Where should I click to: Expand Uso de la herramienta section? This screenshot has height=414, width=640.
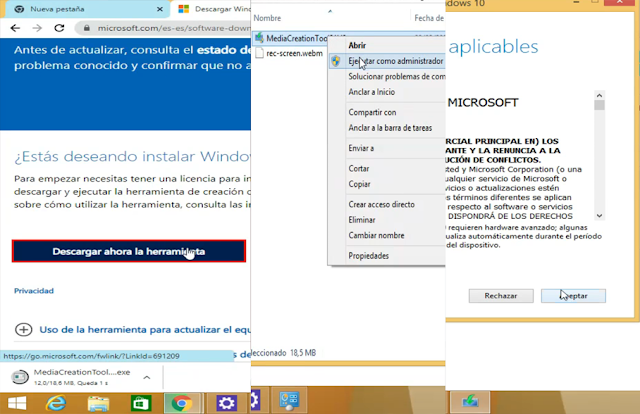(23, 329)
